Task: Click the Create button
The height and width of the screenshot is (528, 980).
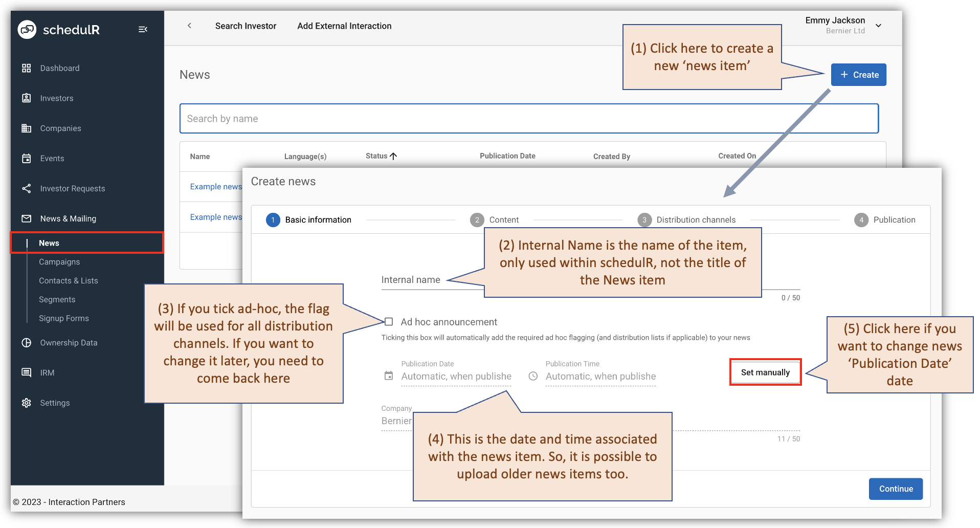Action: 858,74
